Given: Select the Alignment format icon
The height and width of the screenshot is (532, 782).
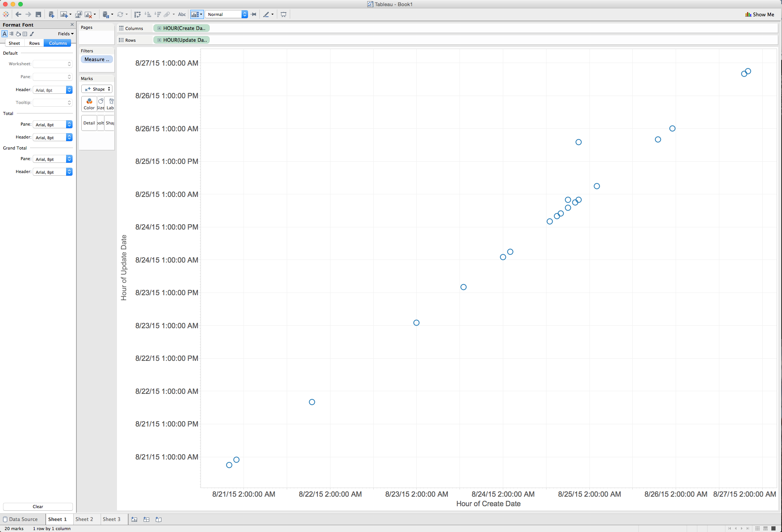Looking at the screenshot, I should click(11, 34).
